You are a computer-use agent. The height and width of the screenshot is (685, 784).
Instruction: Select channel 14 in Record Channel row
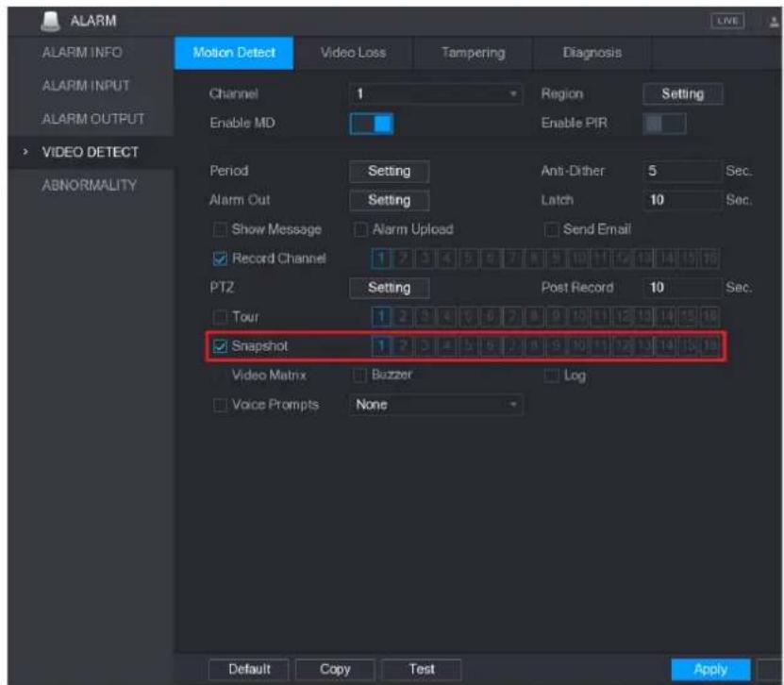pos(665,259)
